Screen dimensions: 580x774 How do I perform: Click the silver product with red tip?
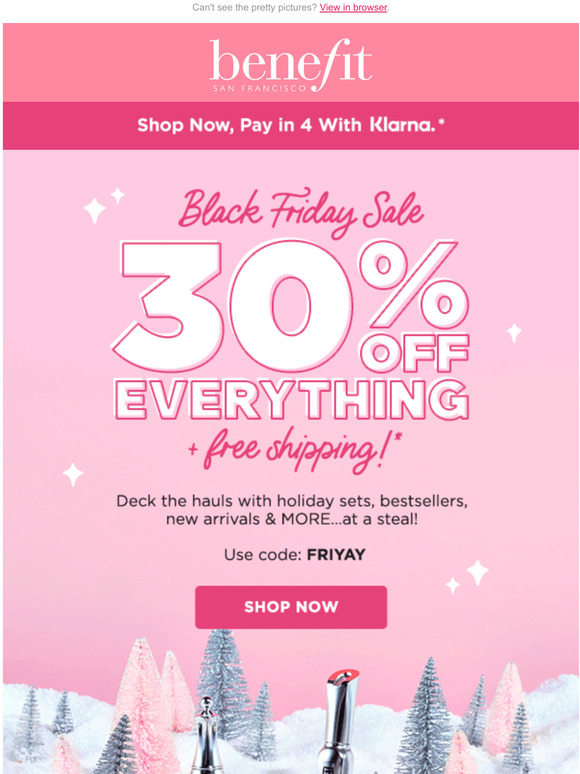pos(340,721)
